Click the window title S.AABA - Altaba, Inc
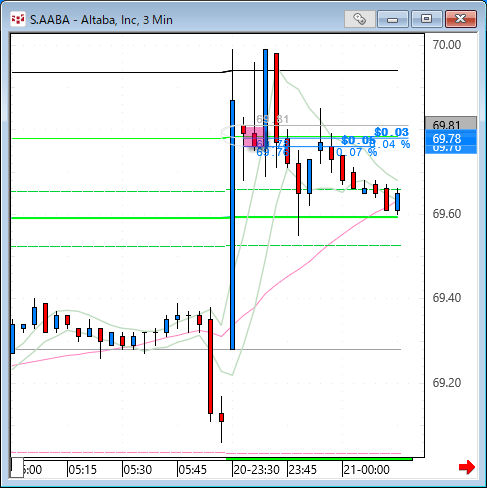 (x=101, y=20)
